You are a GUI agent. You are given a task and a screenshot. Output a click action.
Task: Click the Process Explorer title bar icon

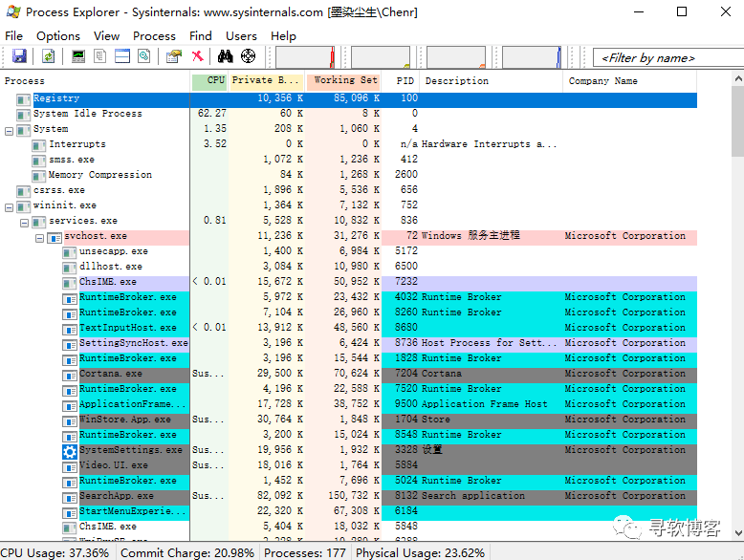coord(13,11)
